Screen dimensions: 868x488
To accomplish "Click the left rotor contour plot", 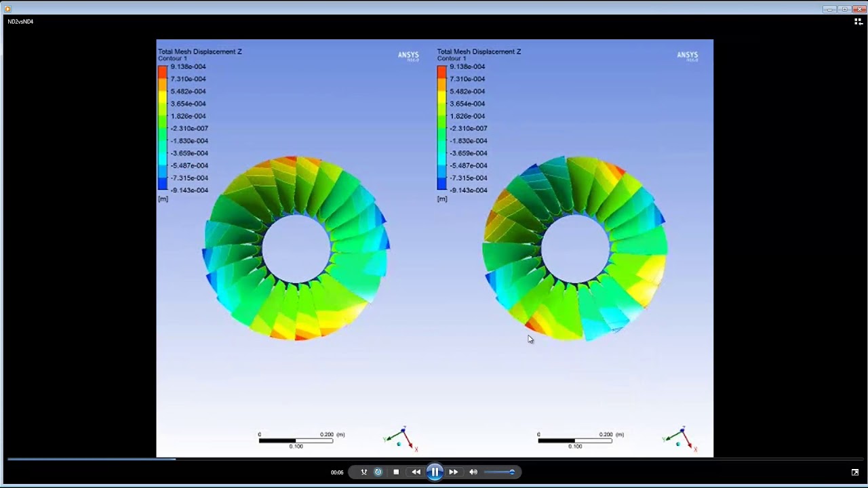I will click(296, 248).
